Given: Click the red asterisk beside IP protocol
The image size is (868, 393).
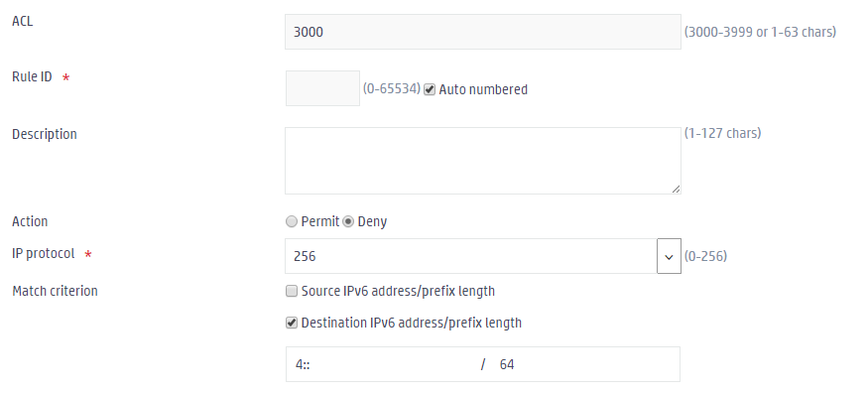Looking at the screenshot, I should [88, 255].
